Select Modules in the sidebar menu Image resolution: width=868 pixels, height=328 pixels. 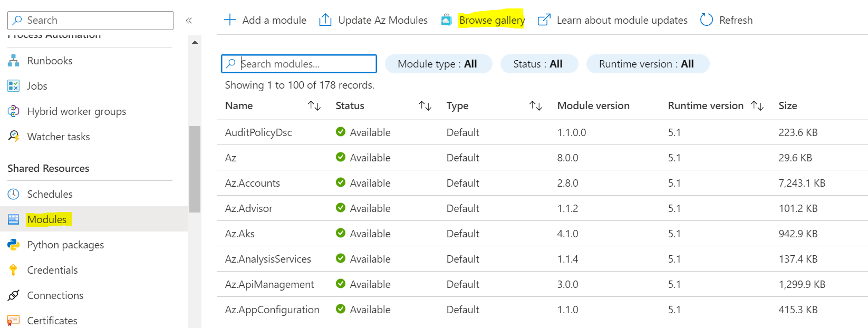click(47, 219)
